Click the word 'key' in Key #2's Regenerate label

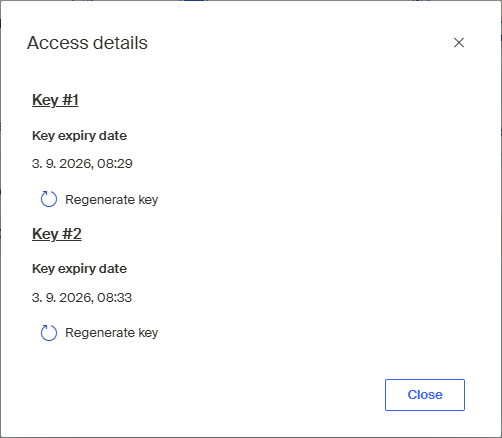[x=148, y=333]
